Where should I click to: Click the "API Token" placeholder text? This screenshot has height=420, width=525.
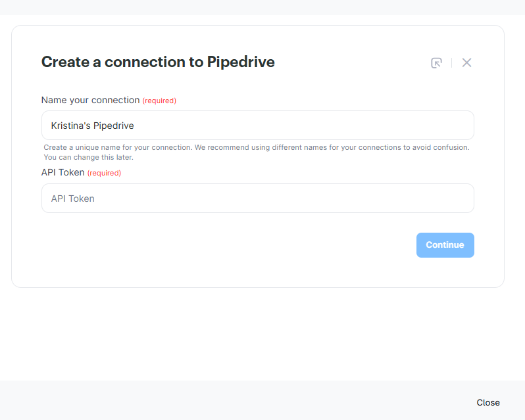tap(72, 198)
